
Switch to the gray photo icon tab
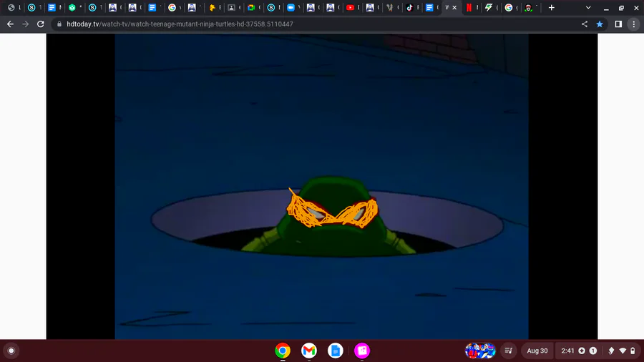coord(231,7)
